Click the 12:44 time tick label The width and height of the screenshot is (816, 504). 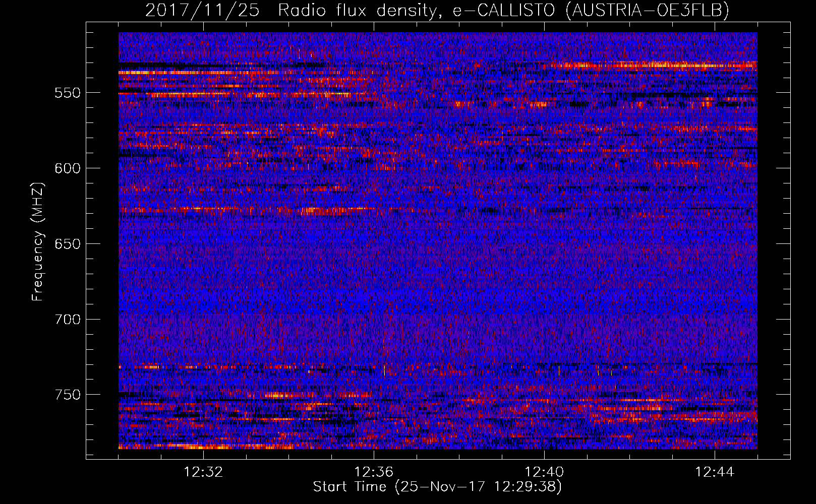click(715, 472)
